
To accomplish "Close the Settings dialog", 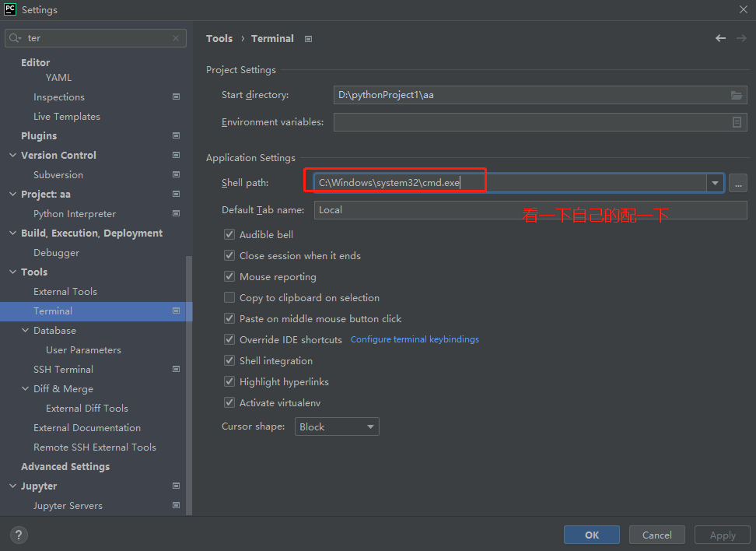I will point(744,9).
